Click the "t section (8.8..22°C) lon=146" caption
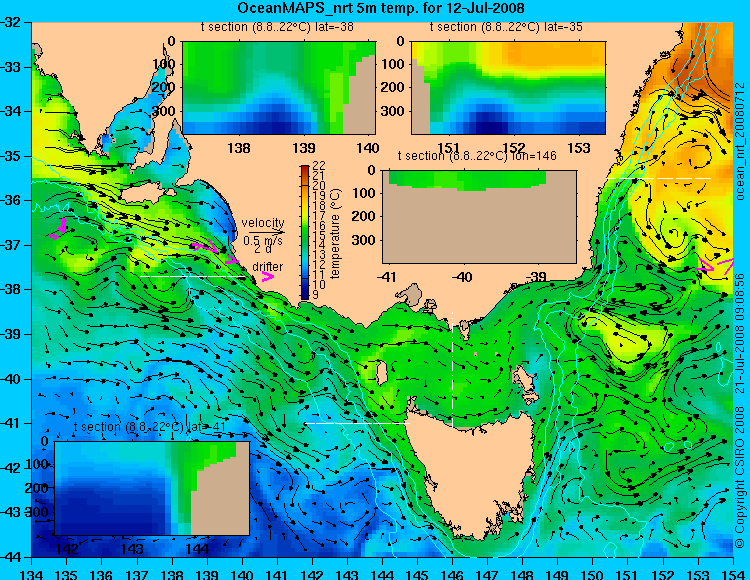This screenshot has width=750, height=580. 477,156
